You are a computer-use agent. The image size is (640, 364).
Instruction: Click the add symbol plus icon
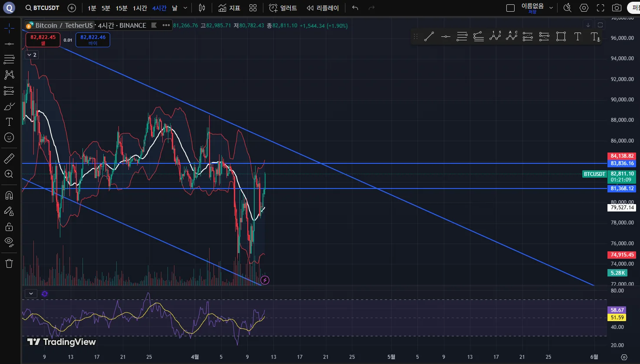point(72,8)
